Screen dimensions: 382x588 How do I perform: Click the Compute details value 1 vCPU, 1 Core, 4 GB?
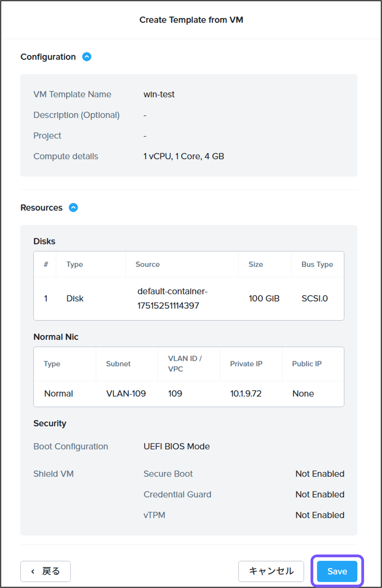pyautogui.click(x=184, y=156)
